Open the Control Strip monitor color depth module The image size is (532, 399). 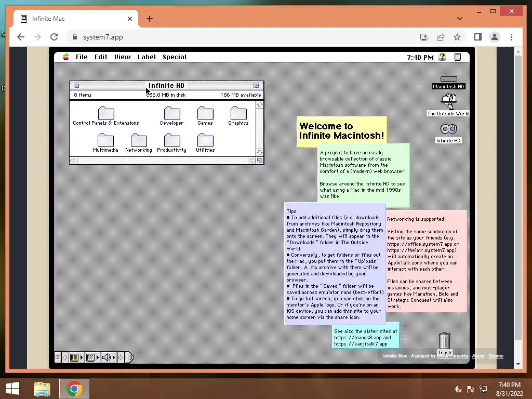[x=76, y=357]
